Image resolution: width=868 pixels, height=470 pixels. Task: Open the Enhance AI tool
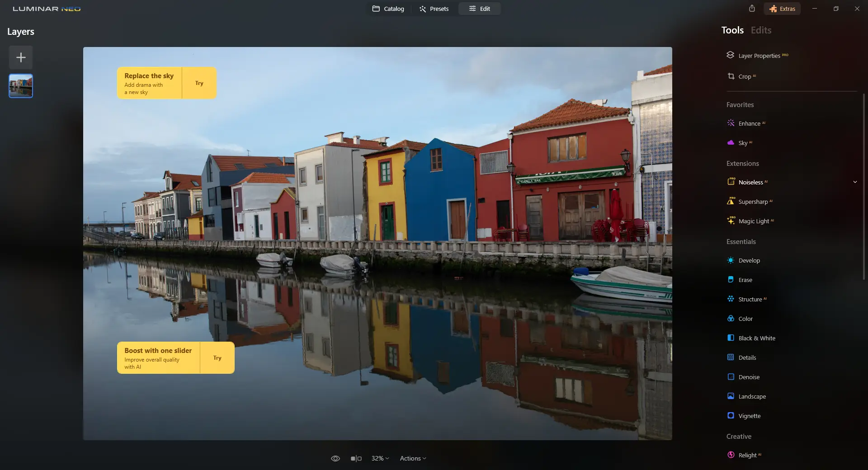coord(750,123)
